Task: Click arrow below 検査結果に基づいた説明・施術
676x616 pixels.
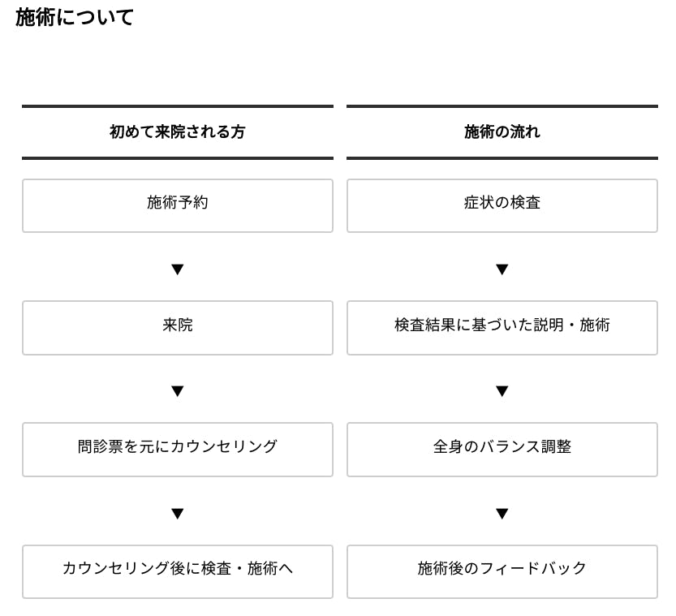Action: (x=502, y=391)
